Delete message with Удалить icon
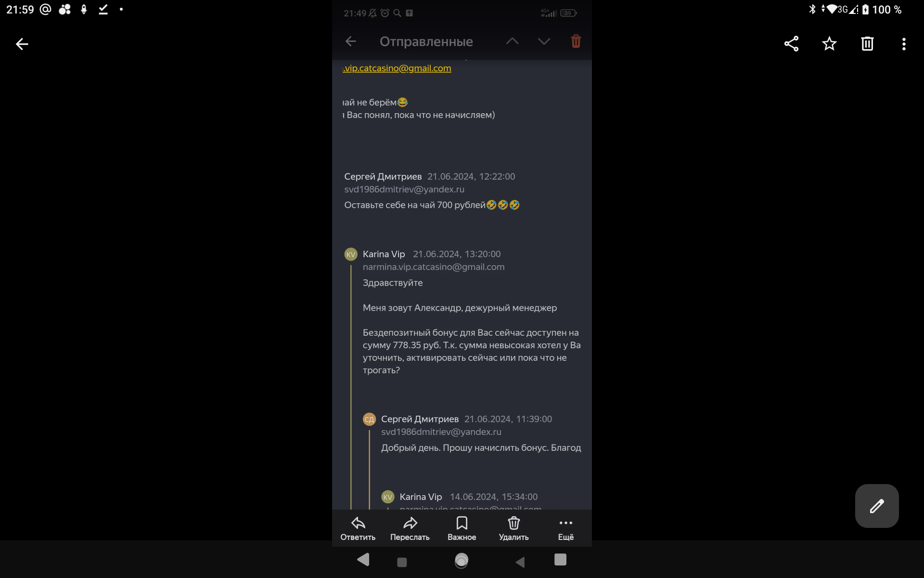Screen dimensions: 924x578 pyautogui.click(x=514, y=529)
